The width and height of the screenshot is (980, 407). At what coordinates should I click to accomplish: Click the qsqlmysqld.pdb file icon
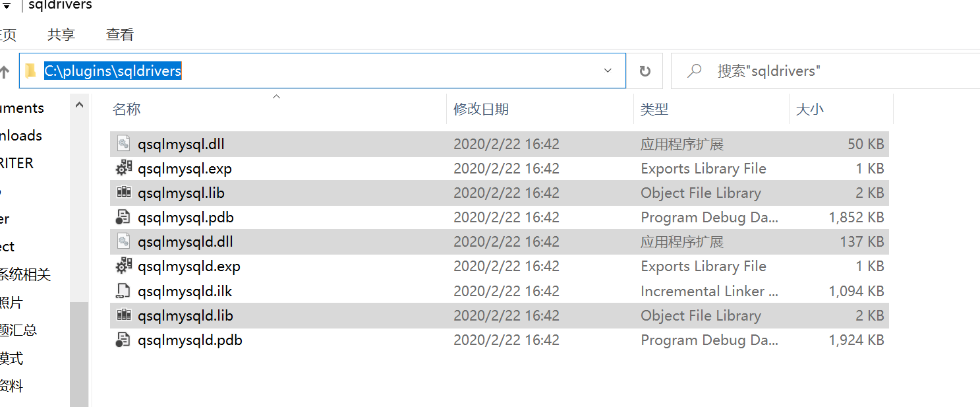click(123, 340)
